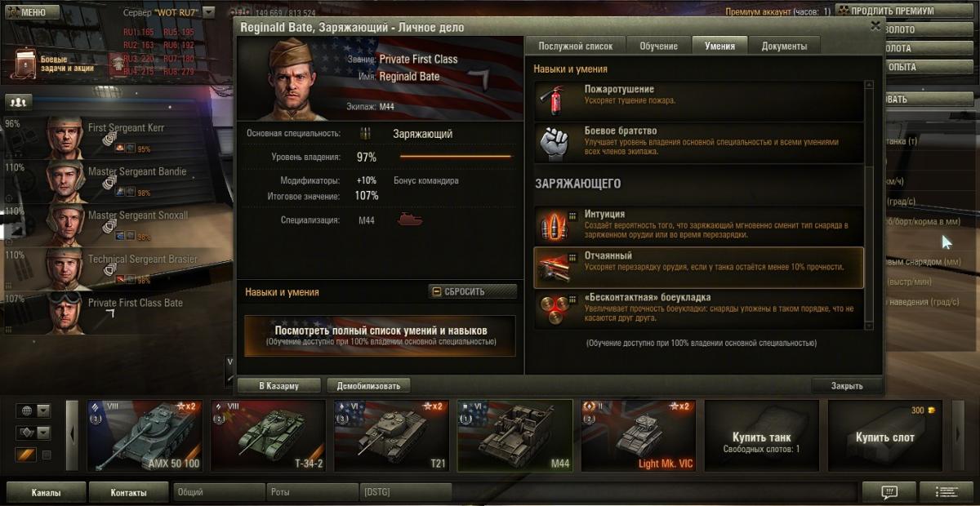Open the Документы tab
This screenshot has height=506, width=980.
(785, 46)
